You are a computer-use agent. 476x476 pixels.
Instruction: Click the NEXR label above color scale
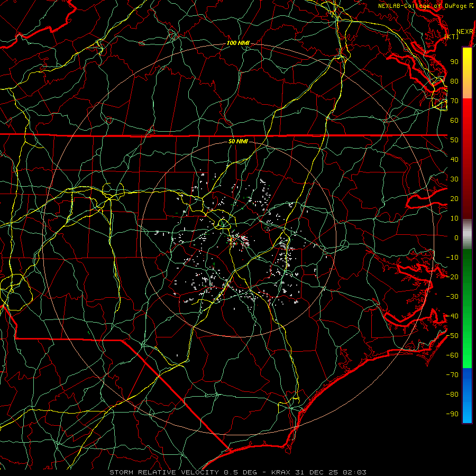(x=465, y=32)
